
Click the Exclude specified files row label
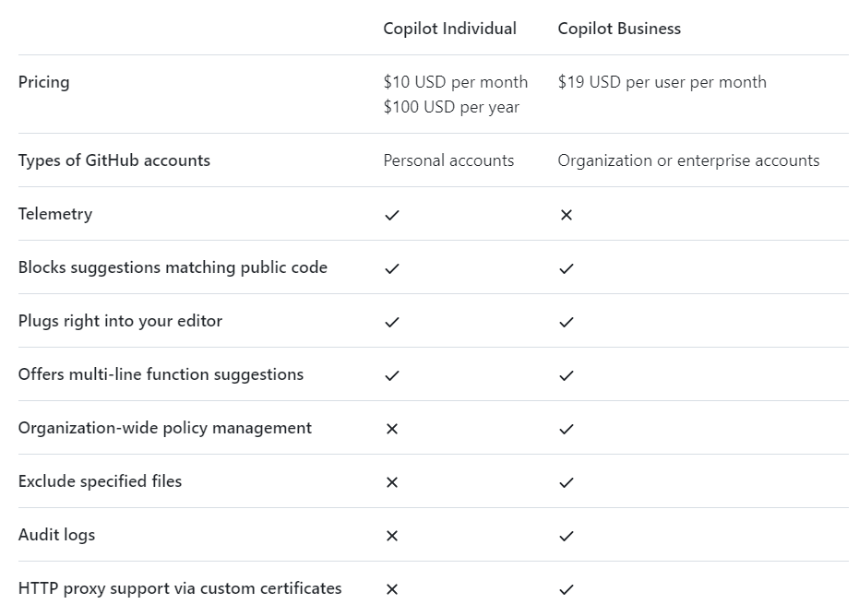tap(100, 481)
